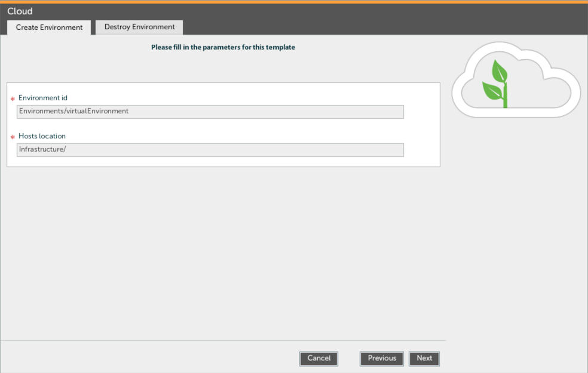
Task: Click the Cloud title in the header
Action: [x=20, y=11]
